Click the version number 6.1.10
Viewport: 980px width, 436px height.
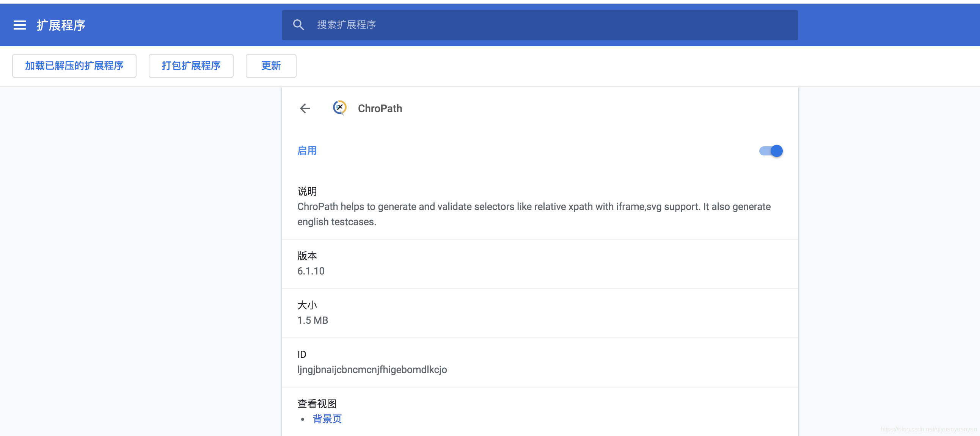[311, 271]
